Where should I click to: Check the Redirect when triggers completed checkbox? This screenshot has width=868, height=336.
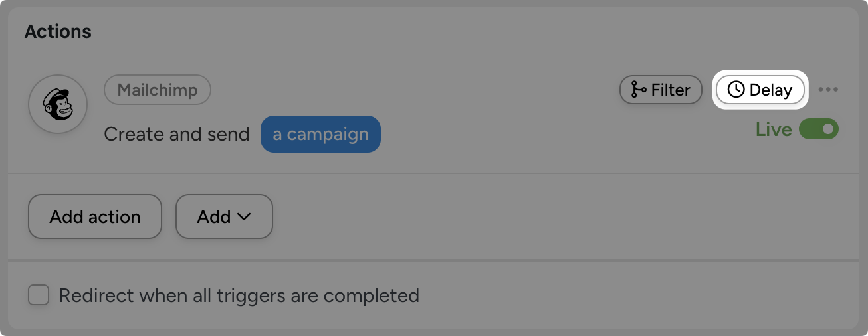click(x=39, y=295)
